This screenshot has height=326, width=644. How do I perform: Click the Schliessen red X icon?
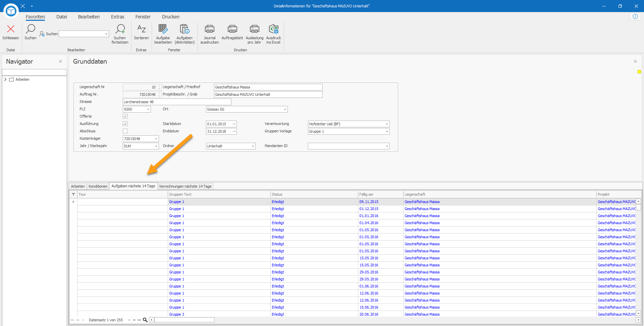[11, 29]
